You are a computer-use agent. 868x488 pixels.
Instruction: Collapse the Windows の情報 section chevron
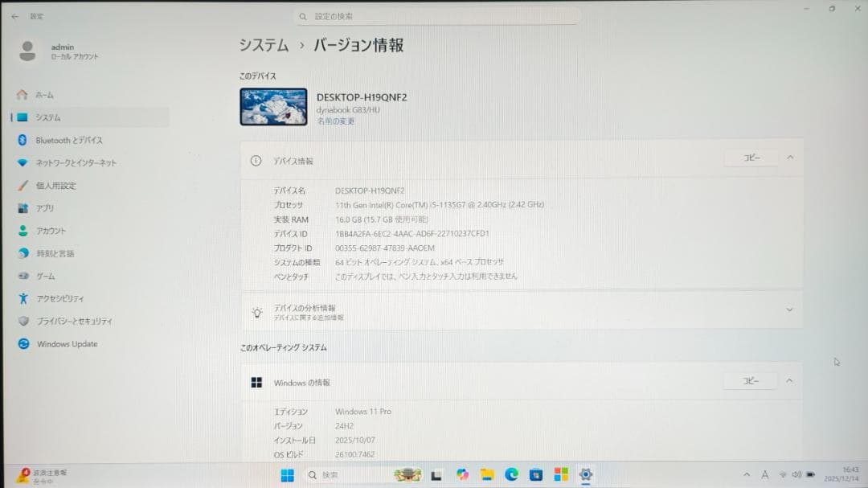[x=788, y=380]
